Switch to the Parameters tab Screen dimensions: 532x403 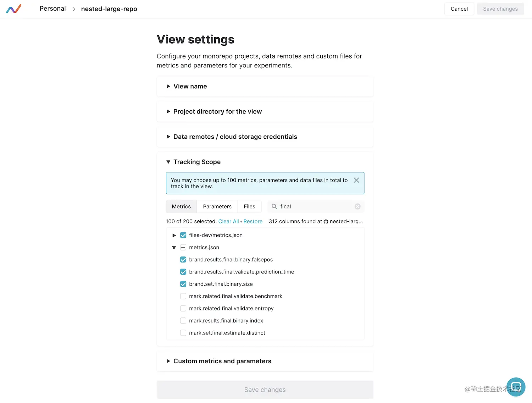click(217, 206)
